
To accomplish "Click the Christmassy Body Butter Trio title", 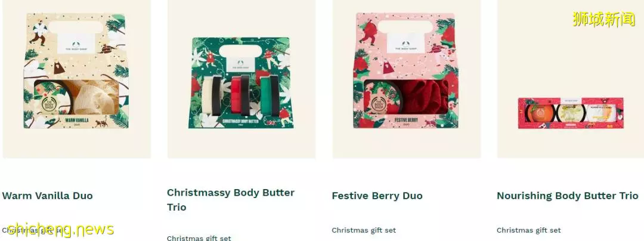I will 230,199.
